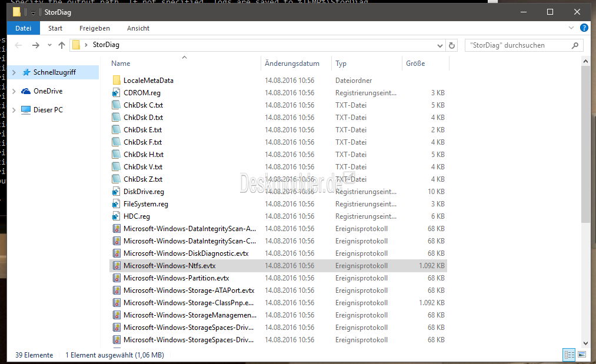Open the explorer help question mark
The width and height of the screenshot is (596, 364).
pyautogui.click(x=584, y=28)
